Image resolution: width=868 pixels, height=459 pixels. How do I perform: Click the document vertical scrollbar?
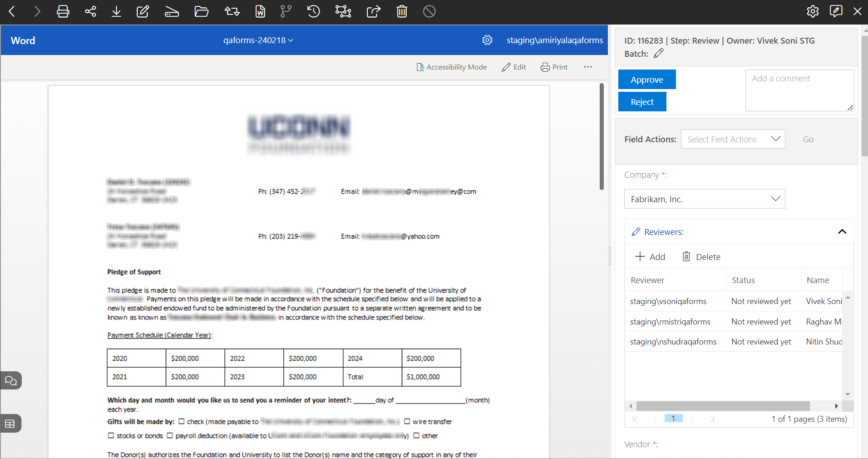pyautogui.click(x=602, y=136)
